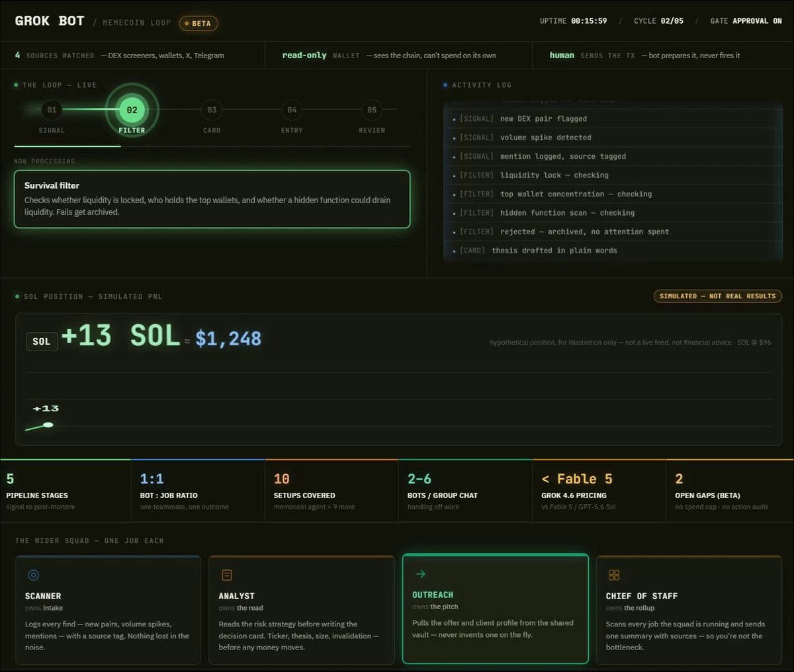Image resolution: width=794 pixels, height=672 pixels.
Task: Click the Uptime 00:15:59 readout
Action: tap(573, 21)
